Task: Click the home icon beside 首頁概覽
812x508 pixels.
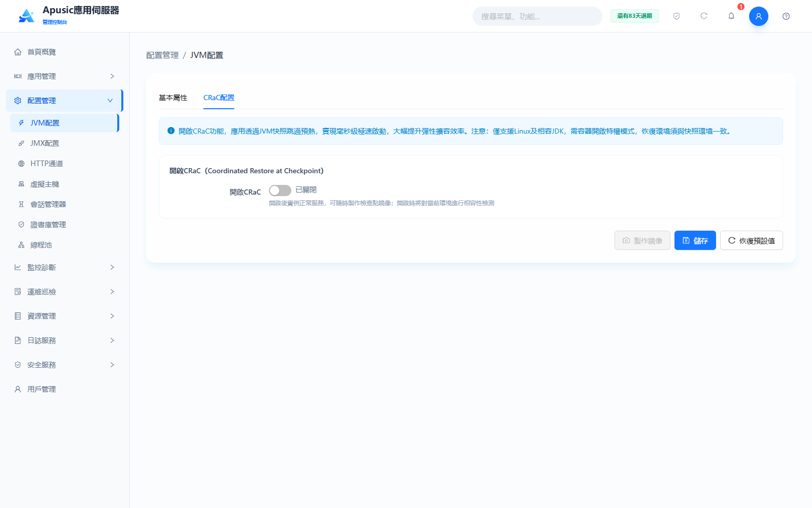Action: pyautogui.click(x=18, y=52)
